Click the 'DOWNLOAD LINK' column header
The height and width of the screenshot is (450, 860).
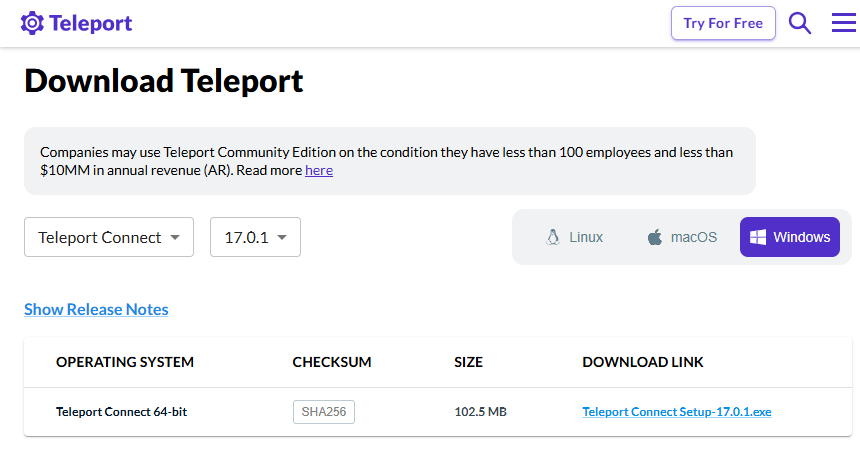643,362
